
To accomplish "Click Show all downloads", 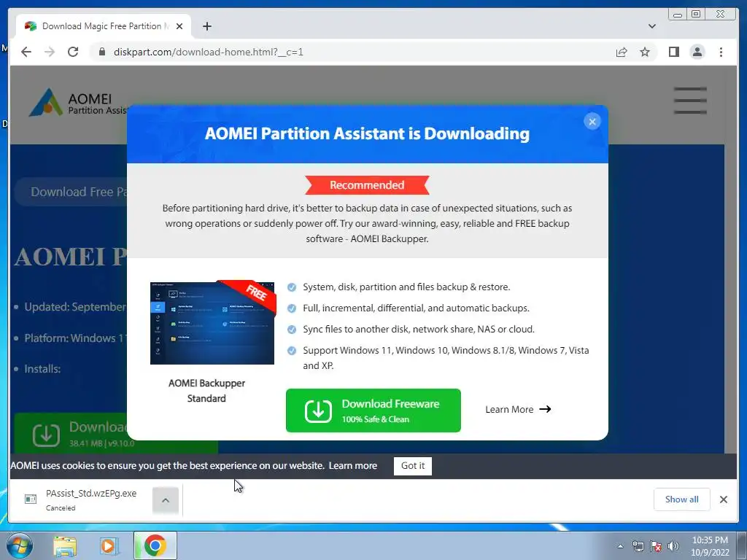I will pos(682,499).
